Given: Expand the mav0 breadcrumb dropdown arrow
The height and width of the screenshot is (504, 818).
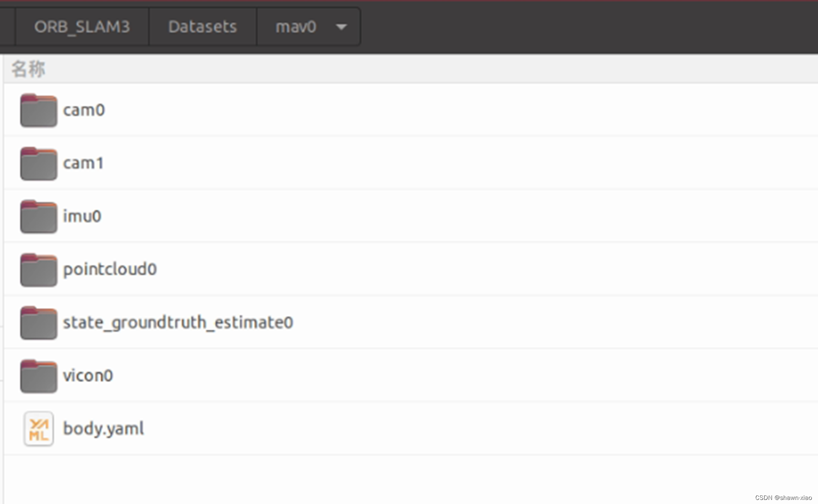Looking at the screenshot, I should click(342, 27).
